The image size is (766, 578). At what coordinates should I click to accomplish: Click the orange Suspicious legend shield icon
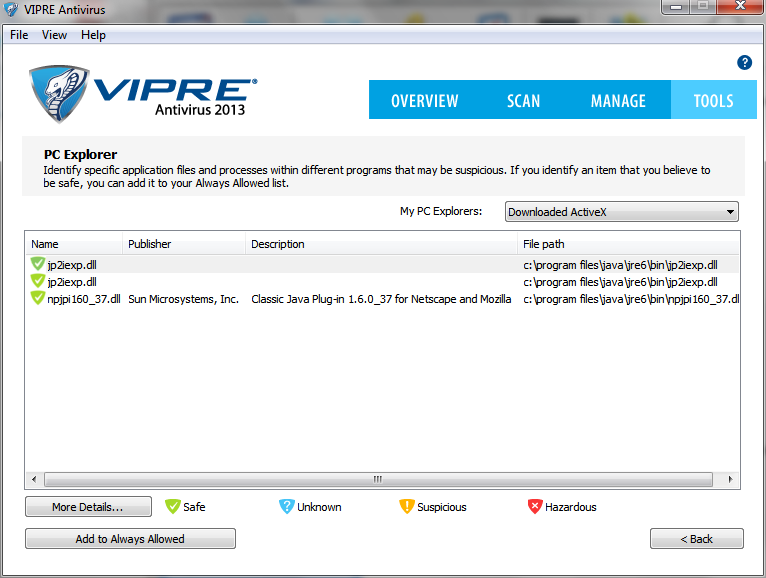pos(406,507)
